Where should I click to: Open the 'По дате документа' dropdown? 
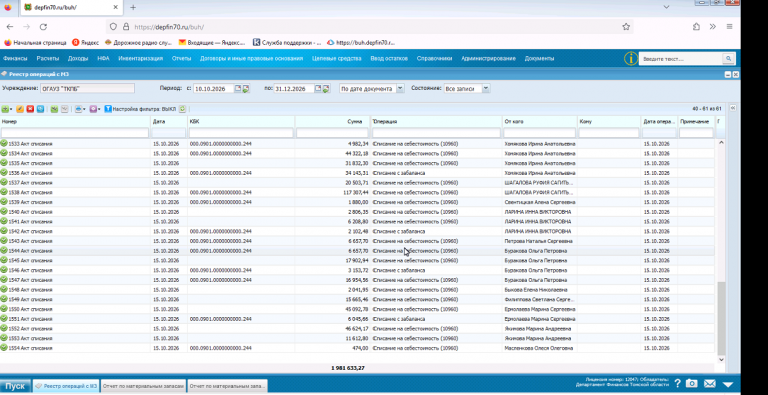point(400,89)
